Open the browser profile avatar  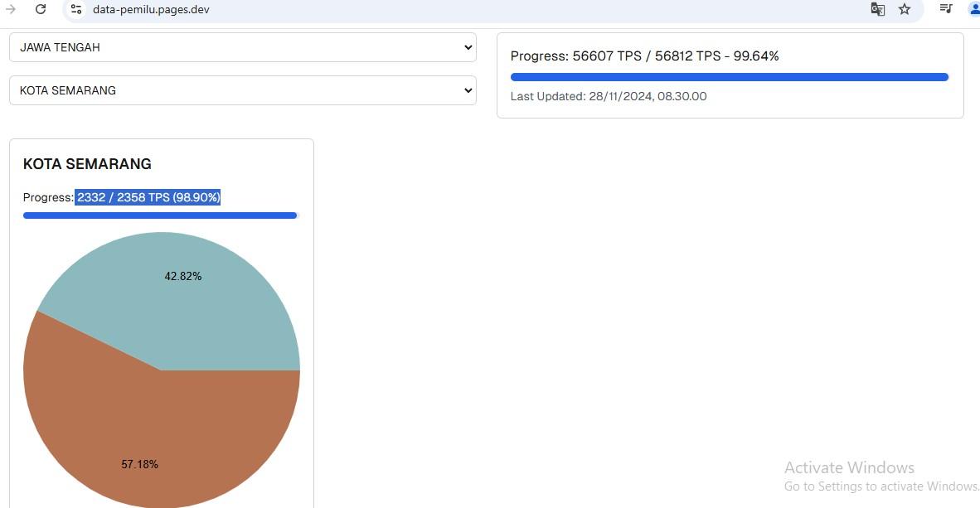(973, 9)
